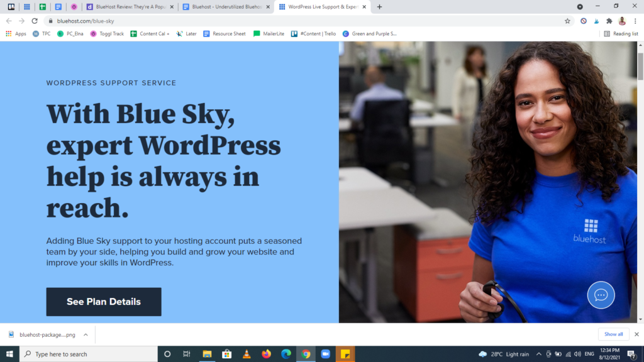
Task: Open the pinned Google Docs tab
Action: click(58, 6)
